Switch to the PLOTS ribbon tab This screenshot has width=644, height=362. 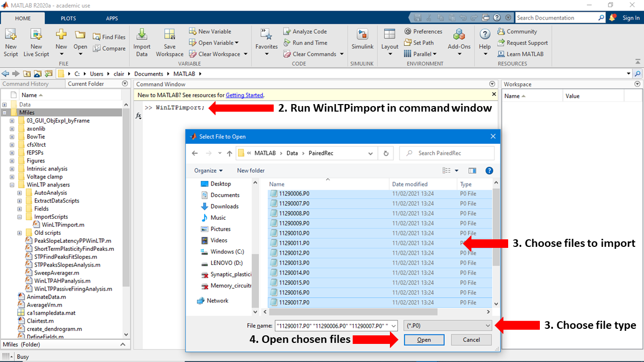(68, 18)
